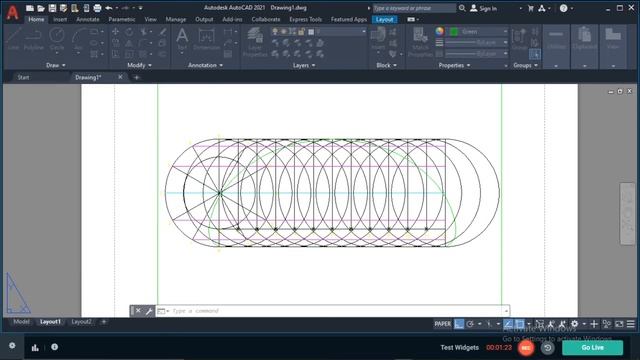Open the AutoCAD application menu logo
The height and width of the screenshot is (360, 640).
coord(12,12)
